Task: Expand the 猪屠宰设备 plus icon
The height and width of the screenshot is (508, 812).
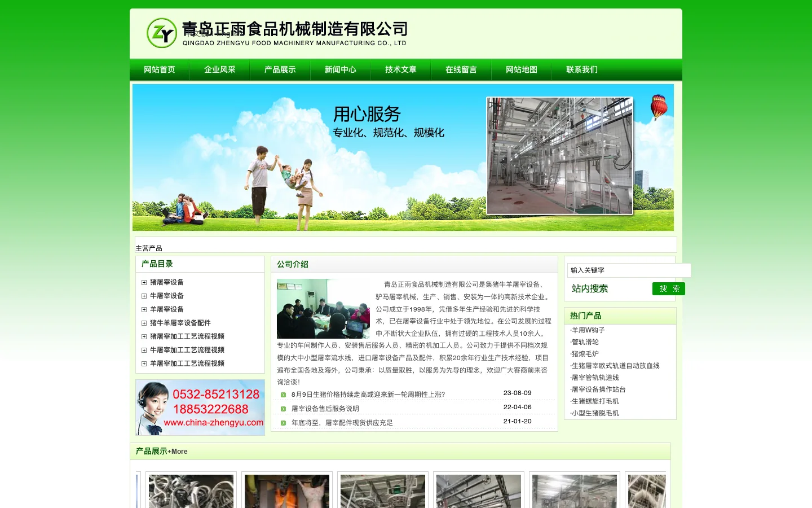Action: 144,282
